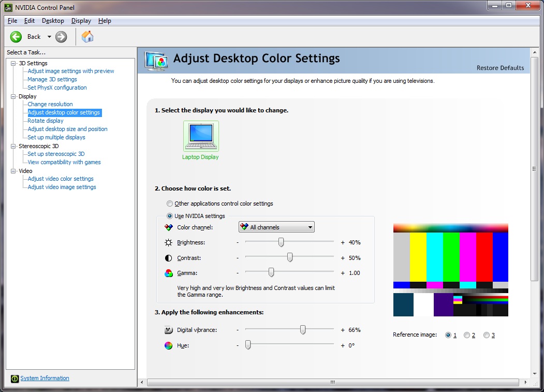Click the NVIDIA Control Panel title icon
Viewport: 544px width, 392px height.
[x=8, y=7]
